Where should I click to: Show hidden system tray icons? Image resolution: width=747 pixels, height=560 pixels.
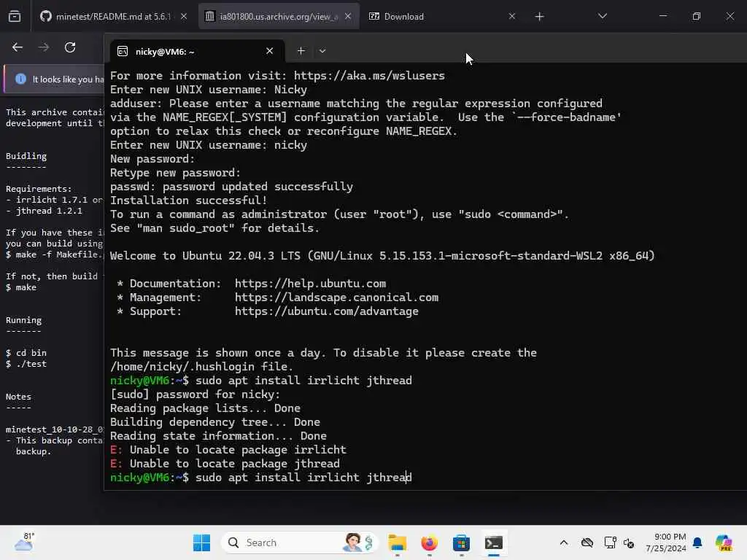(564, 542)
